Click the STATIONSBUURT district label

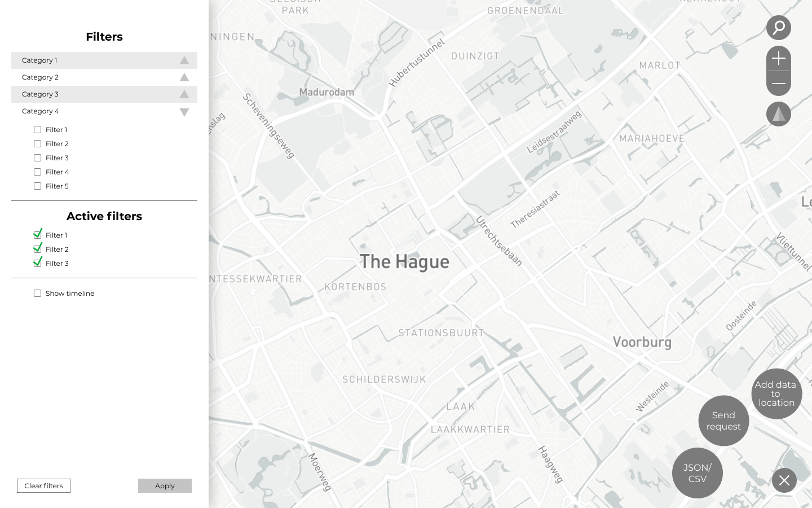(x=442, y=333)
